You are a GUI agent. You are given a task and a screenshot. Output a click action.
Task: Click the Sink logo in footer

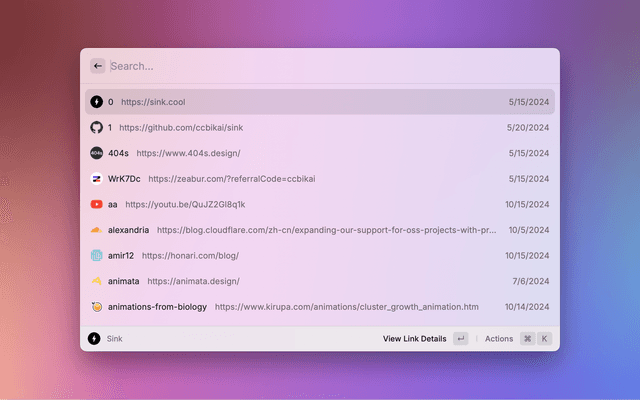(x=94, y=339)
